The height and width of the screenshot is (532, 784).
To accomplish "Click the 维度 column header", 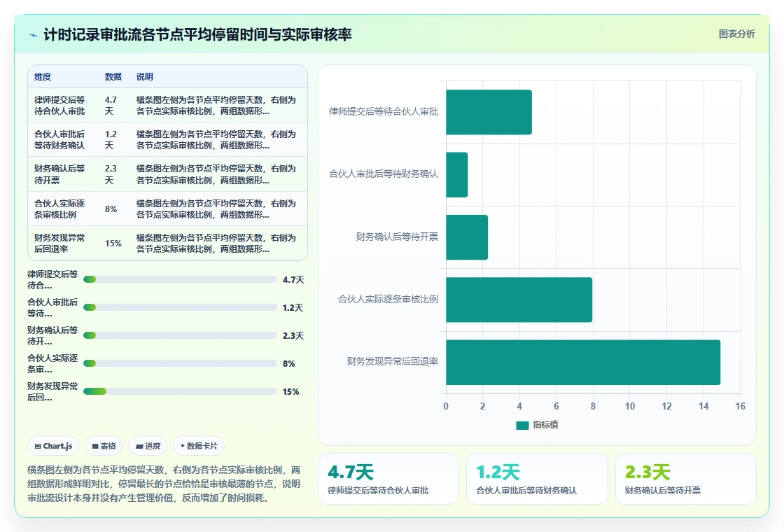I will [43, 76].
